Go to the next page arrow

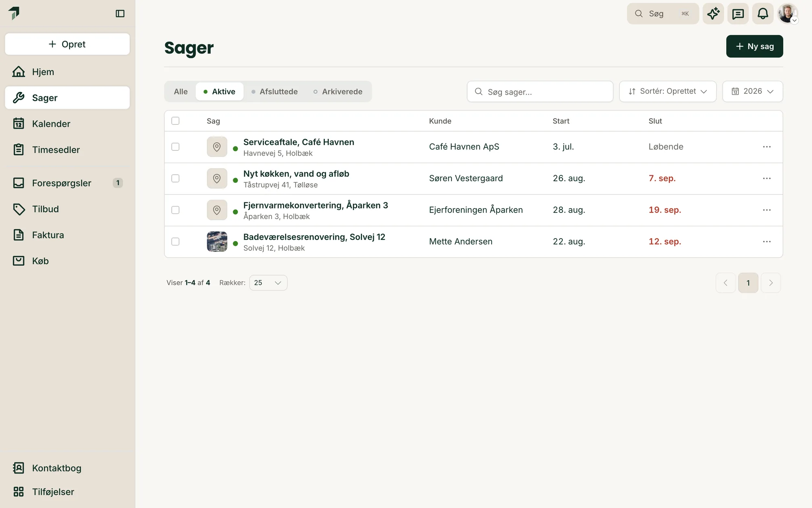771,283
